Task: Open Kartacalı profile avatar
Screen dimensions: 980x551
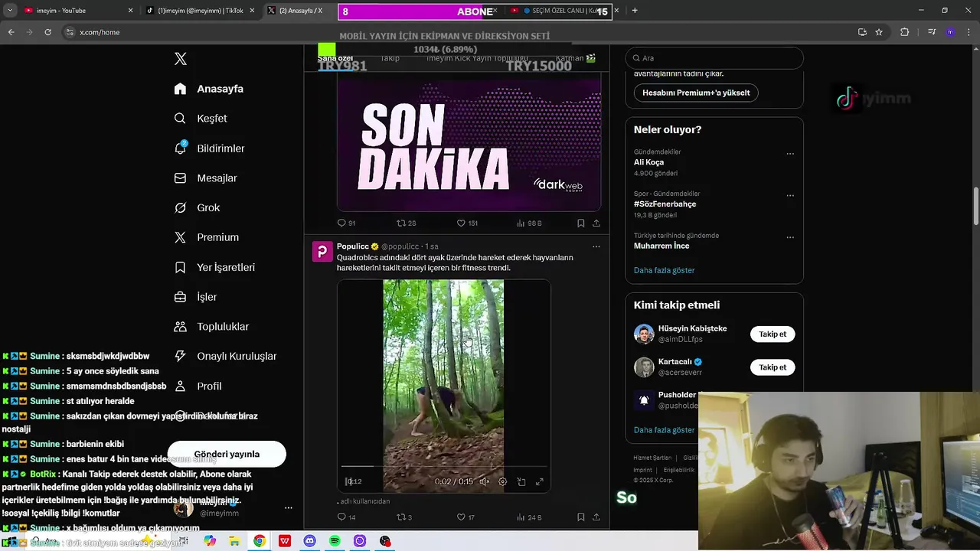Action: click(x=644, y=367)
